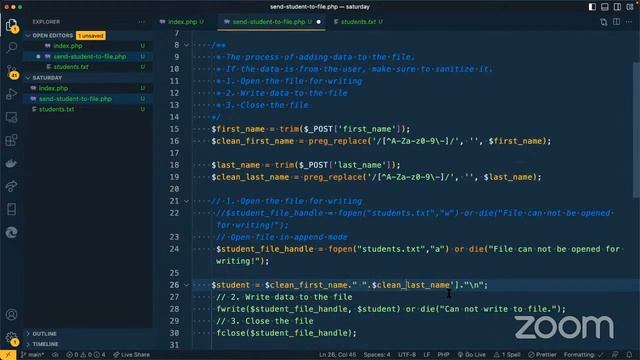Open the Docker whale view
640x360 pixels.
click(x=11, y=164)
